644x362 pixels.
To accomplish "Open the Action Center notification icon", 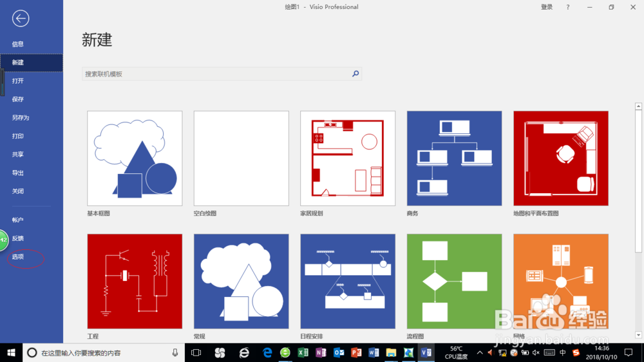I will [629, 352].
